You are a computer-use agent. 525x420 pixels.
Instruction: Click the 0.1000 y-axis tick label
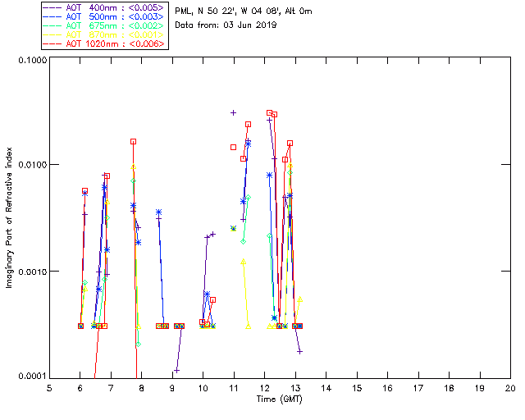point(32,60)
